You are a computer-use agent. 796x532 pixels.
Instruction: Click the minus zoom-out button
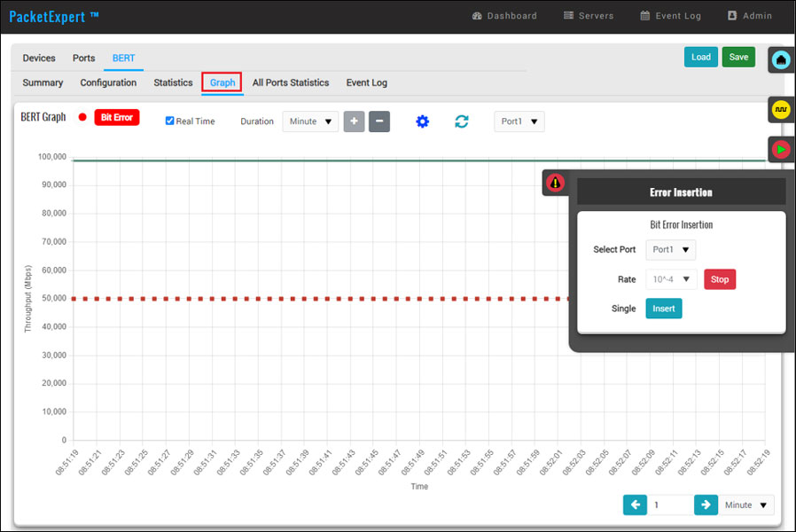point(379,121)
